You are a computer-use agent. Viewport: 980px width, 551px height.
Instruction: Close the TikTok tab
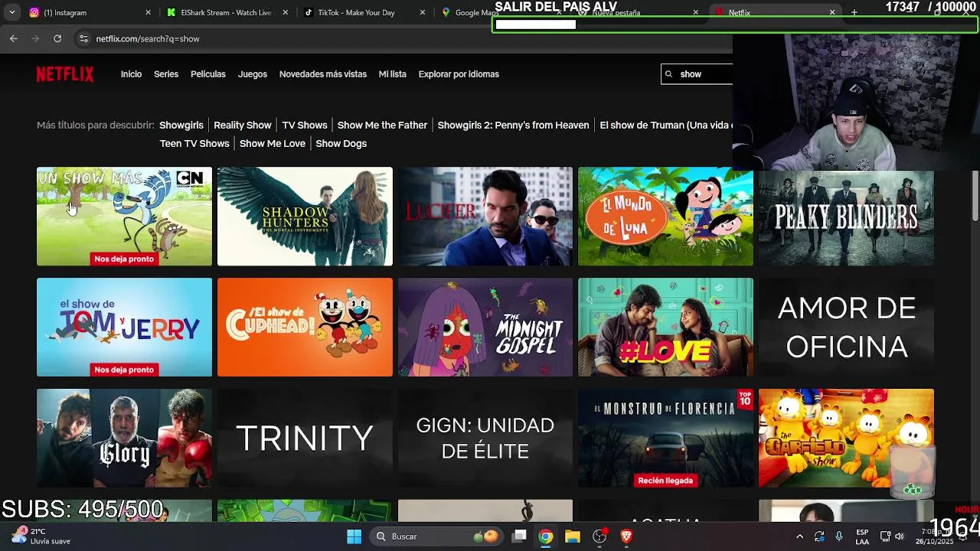423,12
